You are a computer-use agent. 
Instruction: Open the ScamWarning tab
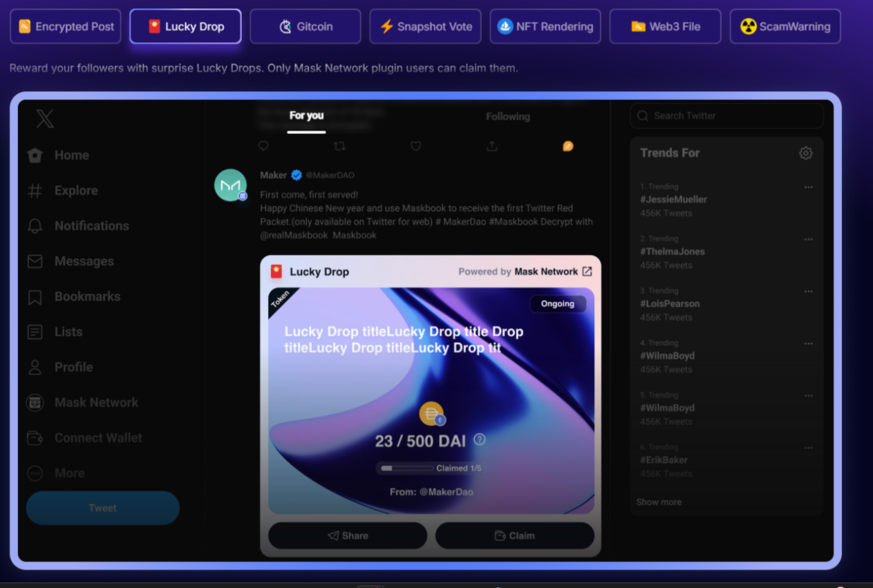point(785,26)
